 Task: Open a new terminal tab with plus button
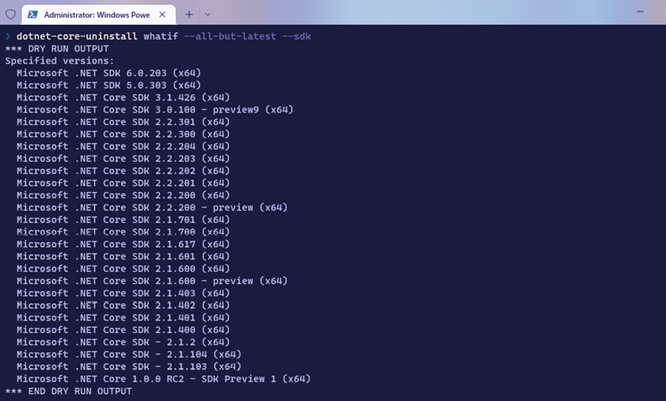pos(189,14)
